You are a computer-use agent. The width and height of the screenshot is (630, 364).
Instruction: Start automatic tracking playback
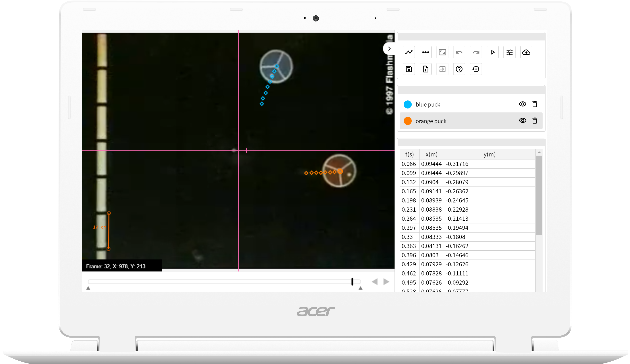coord(493,52)
